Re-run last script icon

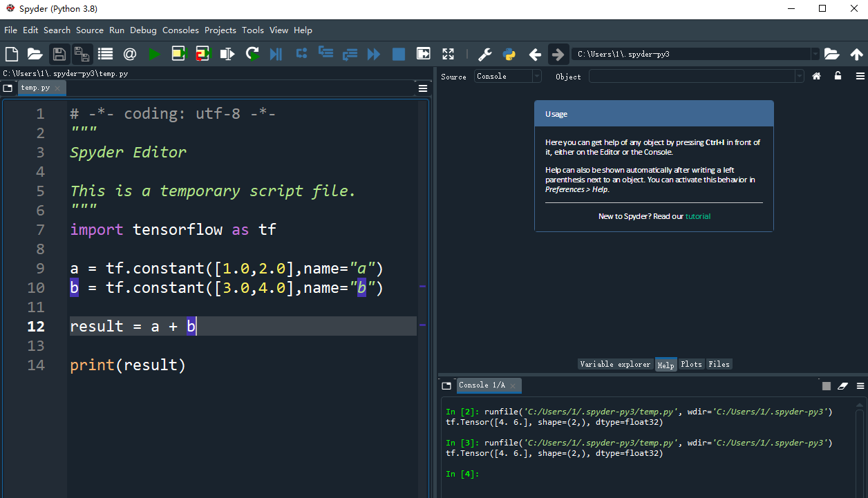[x=252, y=54]
